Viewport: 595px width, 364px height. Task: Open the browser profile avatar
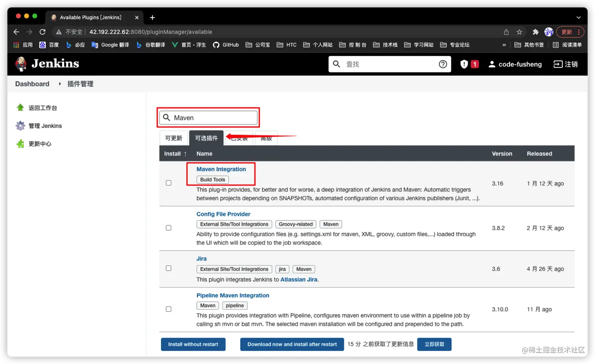(549, 32)
